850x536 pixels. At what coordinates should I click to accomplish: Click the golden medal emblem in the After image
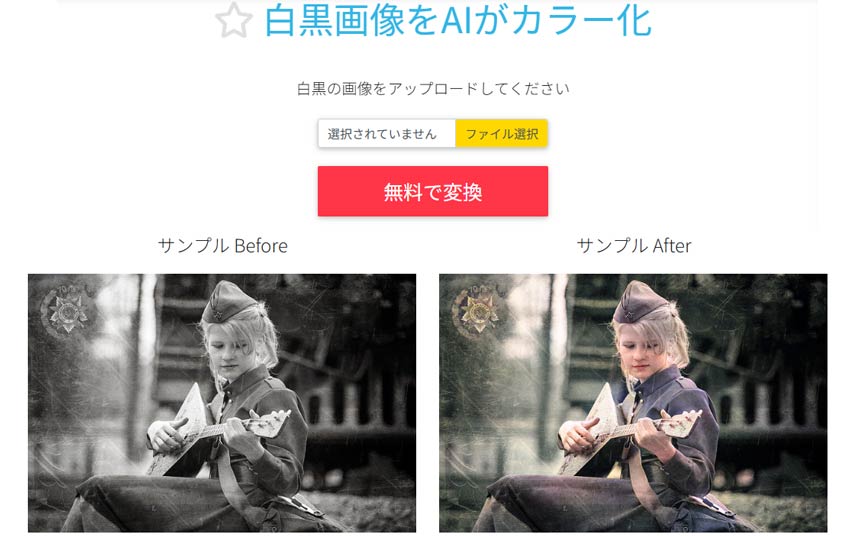[478, 311]
